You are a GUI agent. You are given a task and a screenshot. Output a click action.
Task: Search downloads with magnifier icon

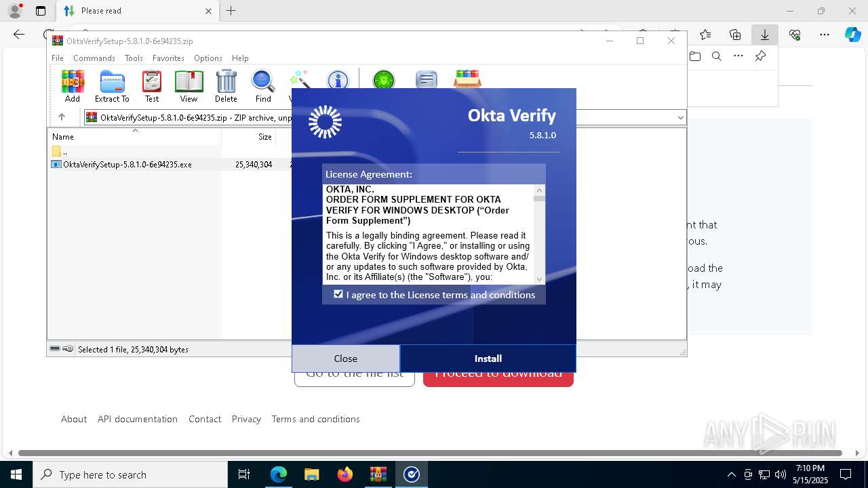[717, 56]
